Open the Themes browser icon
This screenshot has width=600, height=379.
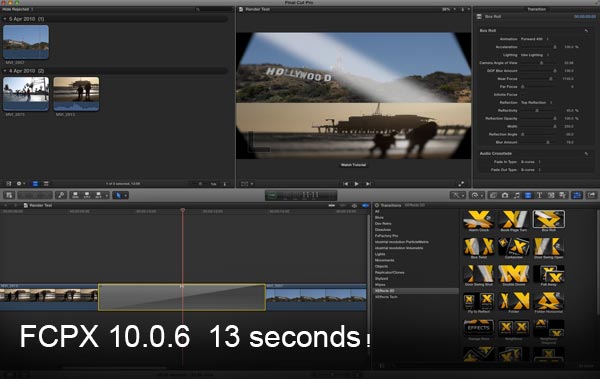[562, 195]
